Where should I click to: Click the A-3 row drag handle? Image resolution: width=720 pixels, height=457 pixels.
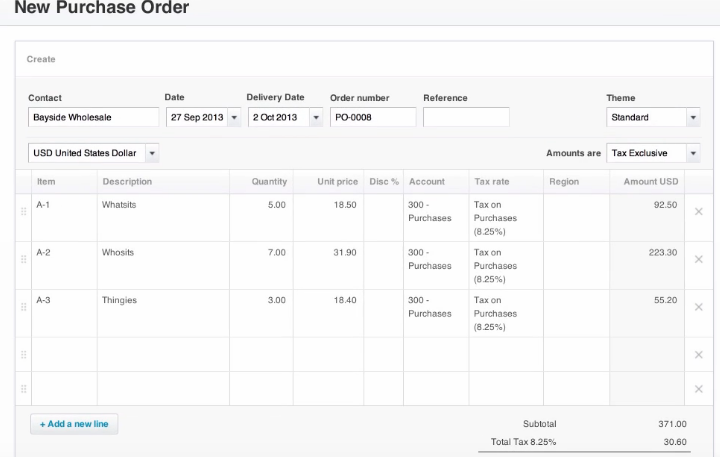click(23, 307)
